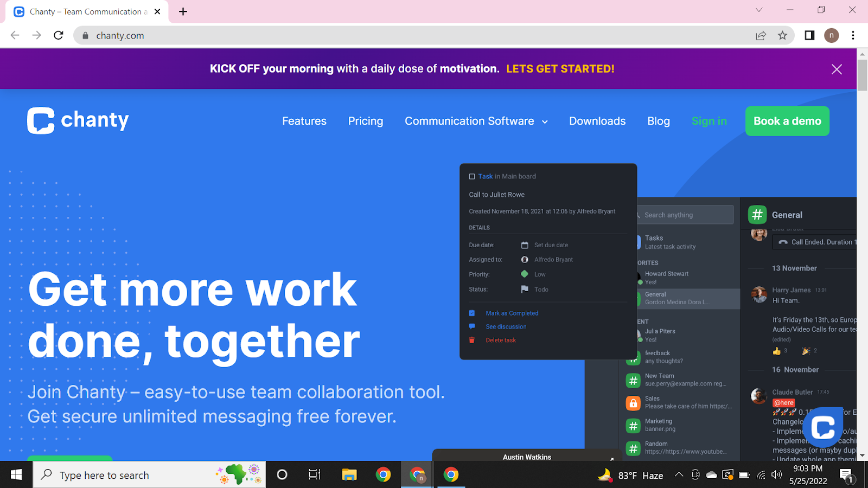Image resolution: width=868 pixels, height=488 pixels.
Task: Click the thumbs up reaction on the message
Action: tap(777, 351)
